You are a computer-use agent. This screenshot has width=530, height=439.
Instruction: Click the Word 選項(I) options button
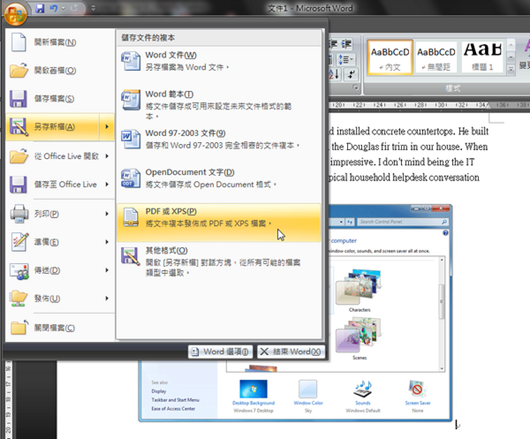pos(220,352)
